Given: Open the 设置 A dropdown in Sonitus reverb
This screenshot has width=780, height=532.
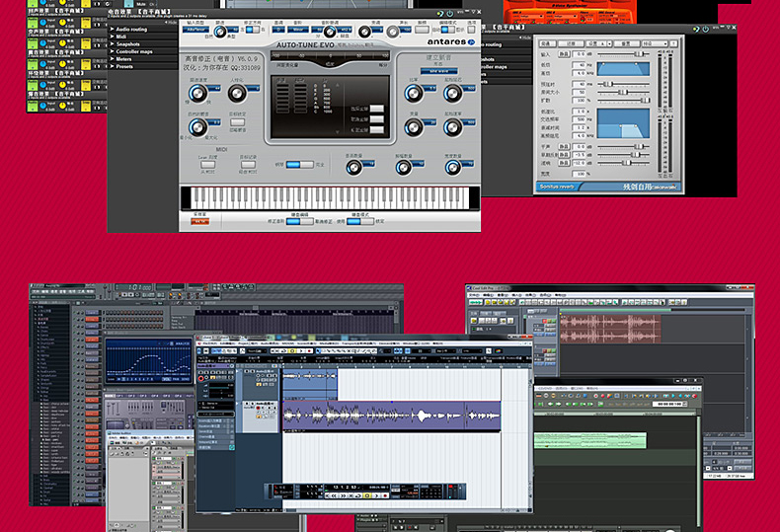Looking at the screenshot, I should pyautogui.click(x=598, y=43).
